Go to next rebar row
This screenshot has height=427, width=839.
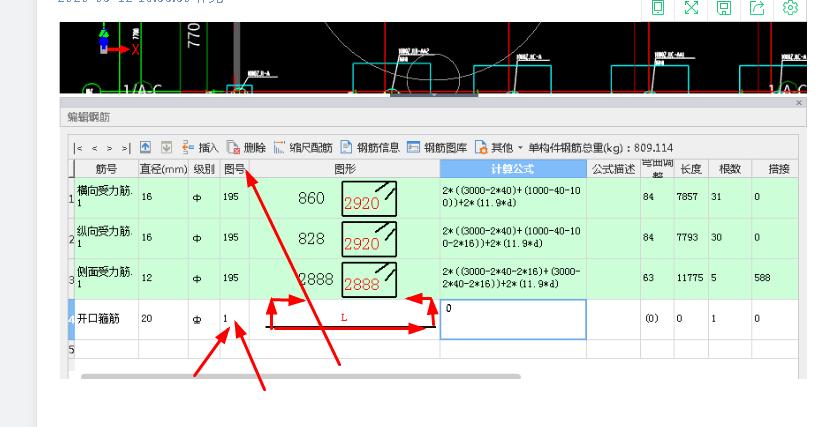point(109,148)
